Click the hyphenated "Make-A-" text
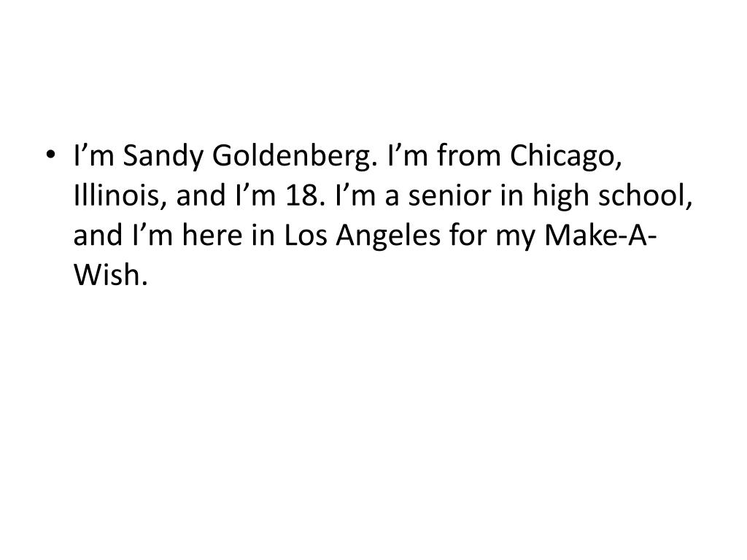 (x=600, y=236)
